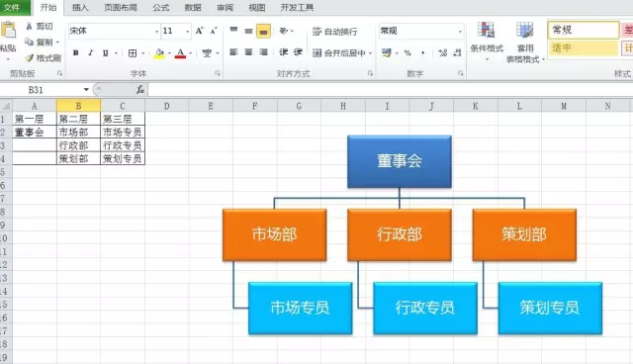
Task: Open Conditional Formatting (条件格式)
Action: [x=487, y=42]
